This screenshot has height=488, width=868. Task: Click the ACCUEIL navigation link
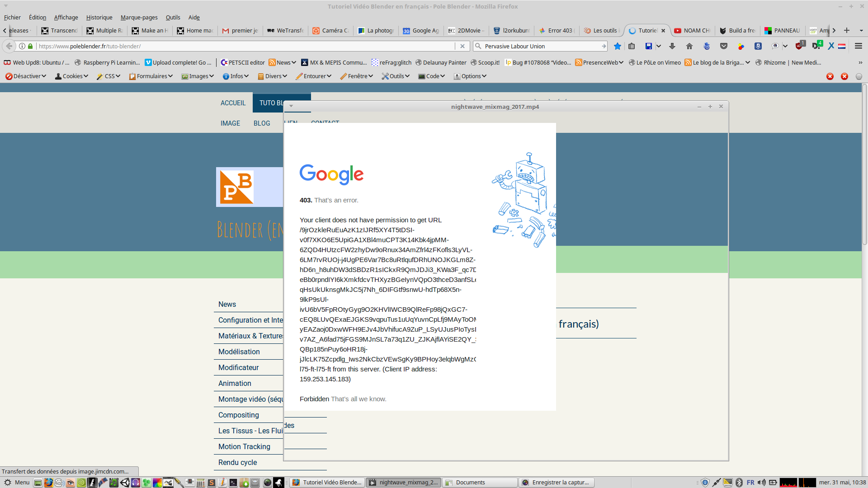[x=233, y=103]
